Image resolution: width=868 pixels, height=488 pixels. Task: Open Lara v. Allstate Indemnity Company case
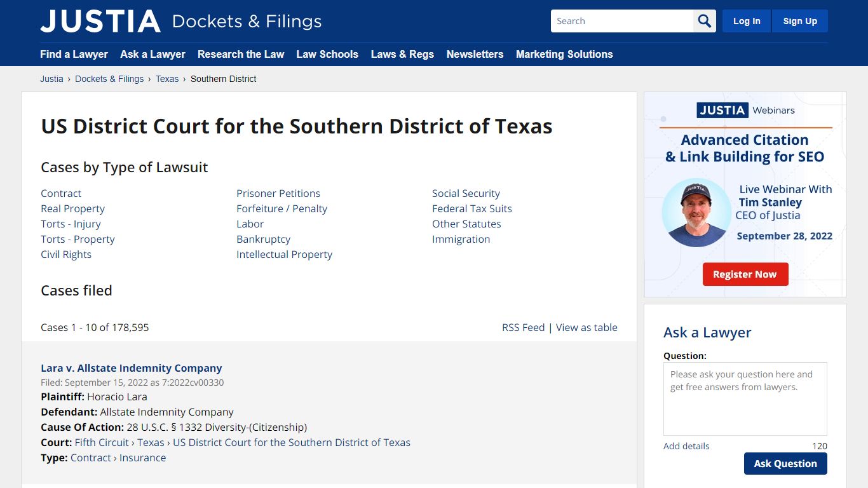132,368
